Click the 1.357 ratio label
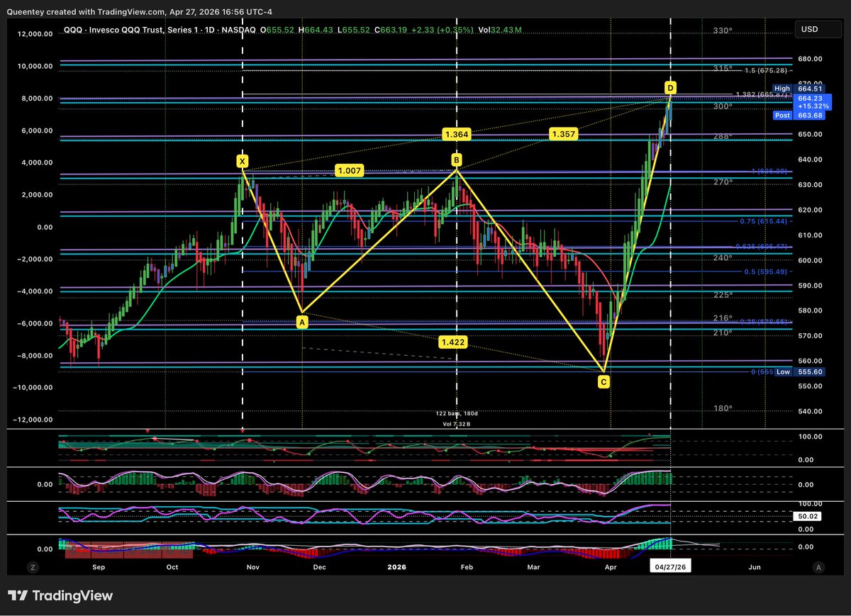Viewport: 851px width, 616px height. (x=562, y=133)
